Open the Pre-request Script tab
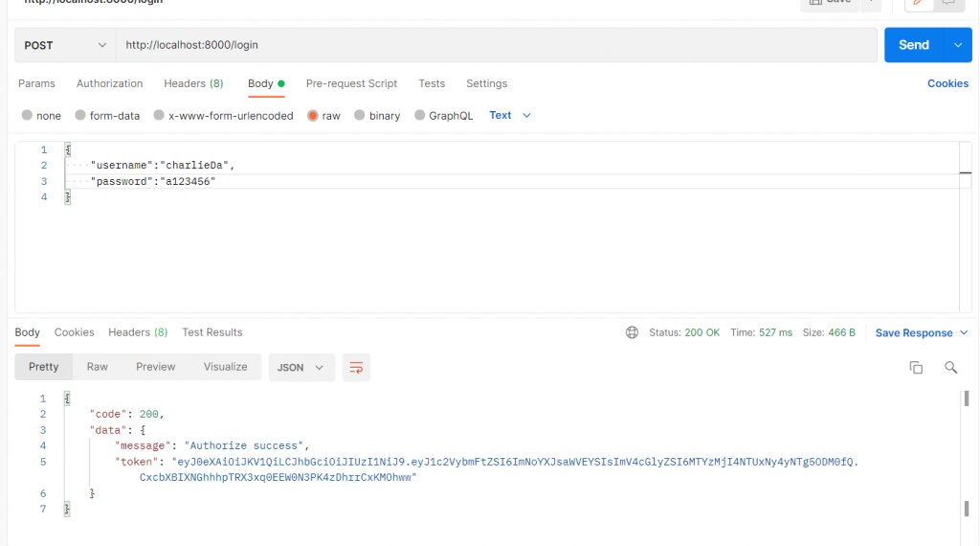Viewport: 980px width, 546px height. [351, 83]
